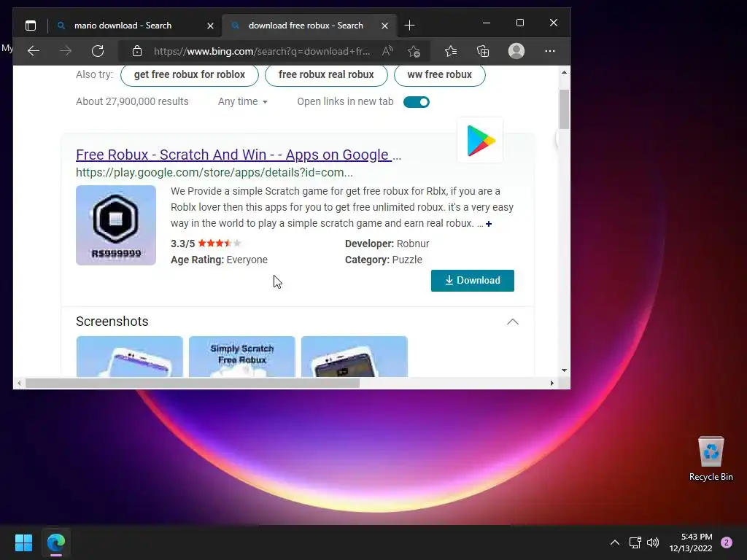
Task: Close the download free robux tab
Action: click(x=384, y=26)
